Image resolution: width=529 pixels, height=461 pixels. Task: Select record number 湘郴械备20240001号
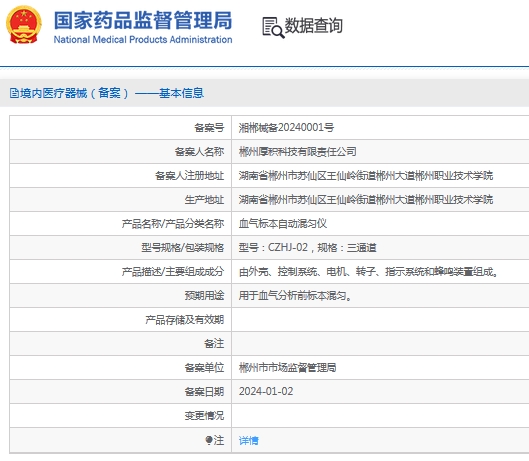(286, 128)
